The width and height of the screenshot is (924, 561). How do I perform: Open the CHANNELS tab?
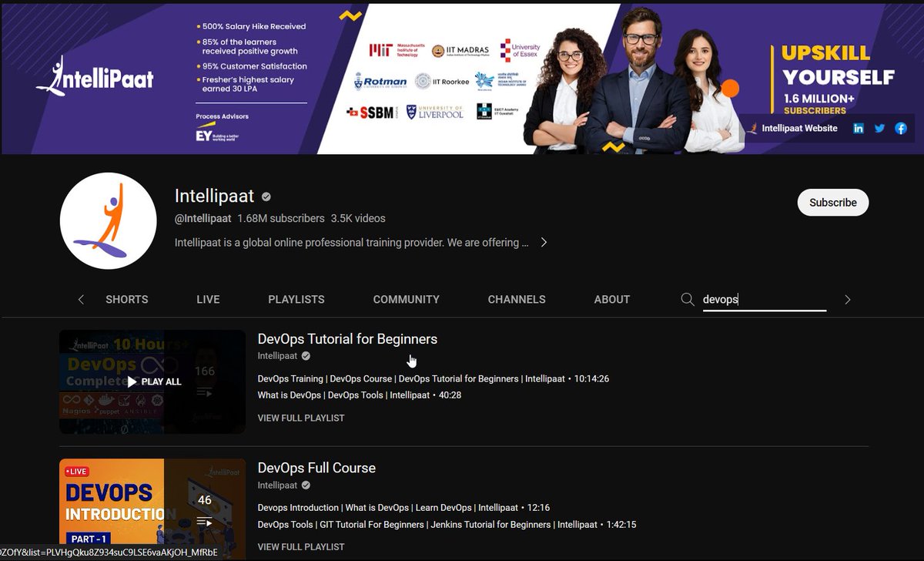pos(517,299)
